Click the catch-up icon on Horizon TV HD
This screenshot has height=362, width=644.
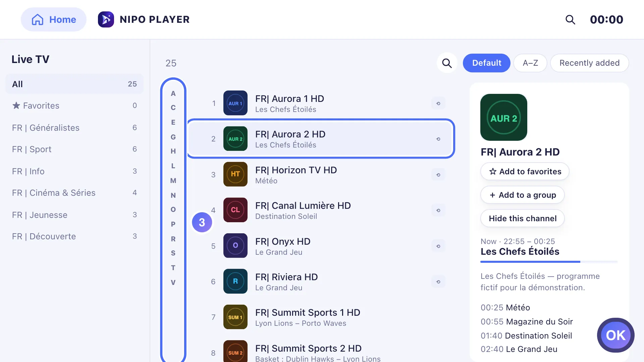coord(438,175)
